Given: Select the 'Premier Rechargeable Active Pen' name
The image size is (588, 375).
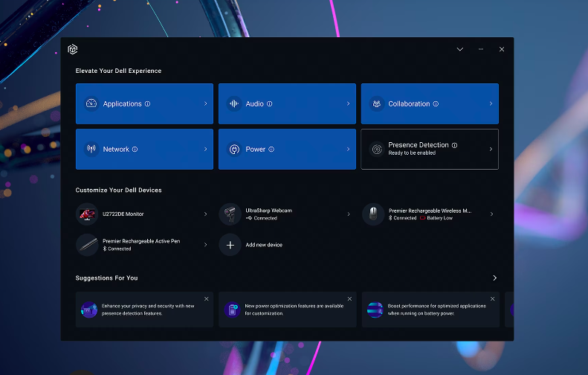Looking at the screenshot, I should (141, 241).
